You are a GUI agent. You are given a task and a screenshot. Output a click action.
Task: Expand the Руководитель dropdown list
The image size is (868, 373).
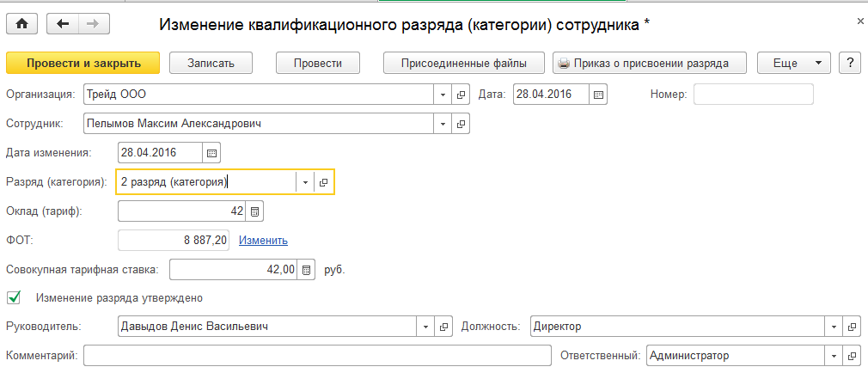click(426, 327)
